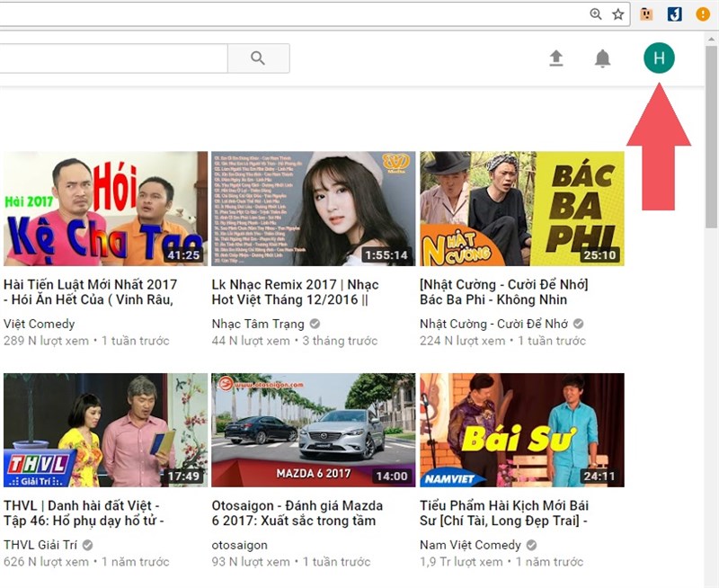This screenshot has width=719, height=588.
Task: Play the Bác Ba Phi video thumbnail
Action: click(521, 209)
